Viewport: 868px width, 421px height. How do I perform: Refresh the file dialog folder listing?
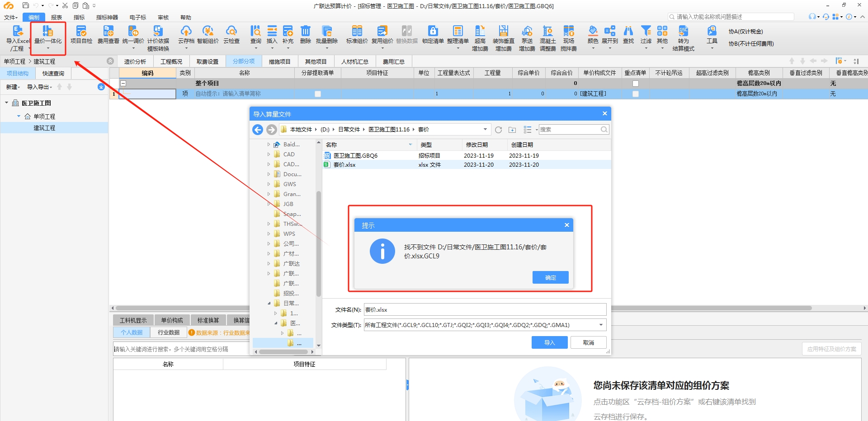click(498, 130)
